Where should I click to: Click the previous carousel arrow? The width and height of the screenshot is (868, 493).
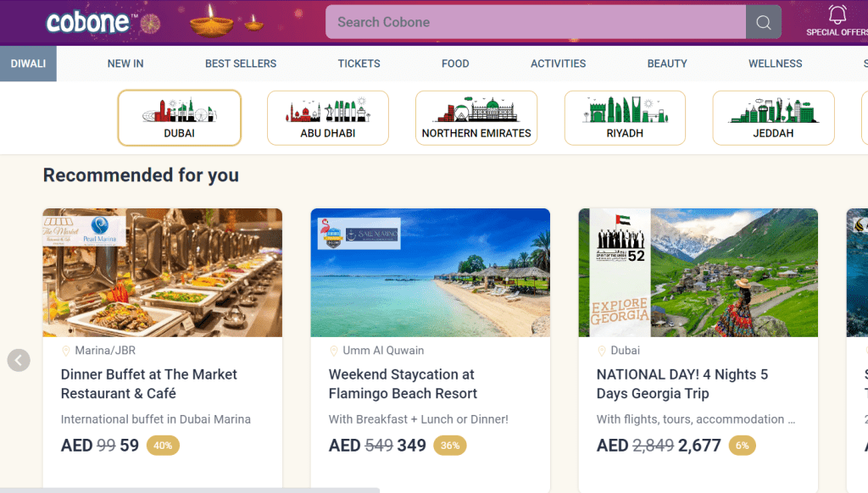19,360
